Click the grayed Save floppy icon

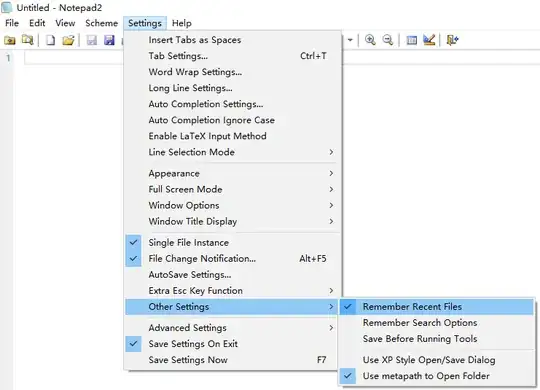92,40
